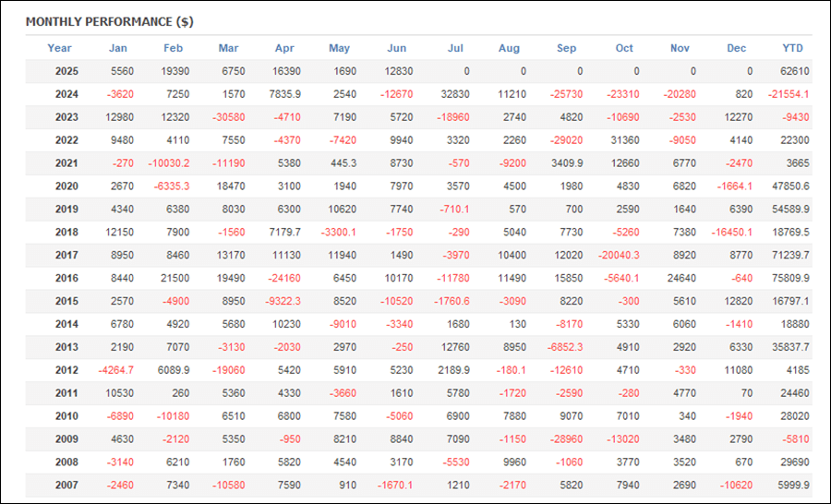Select the 2013 year row label
831x504 pixels.
point(66,347)
